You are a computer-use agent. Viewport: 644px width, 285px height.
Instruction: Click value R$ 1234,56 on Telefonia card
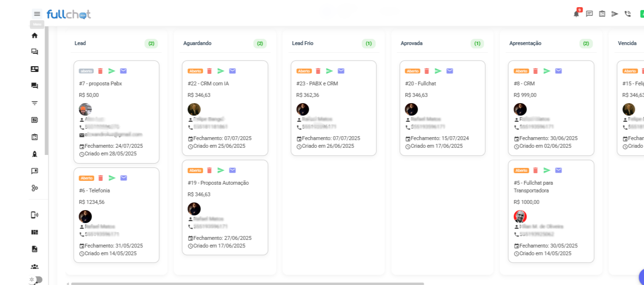(92, 202)
